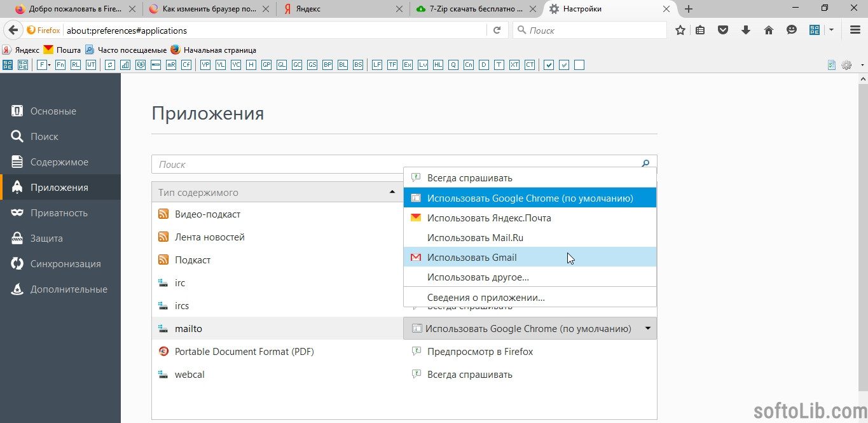Click the GP toolbar icon
The image size is (868, 423).
pos(266,65)
